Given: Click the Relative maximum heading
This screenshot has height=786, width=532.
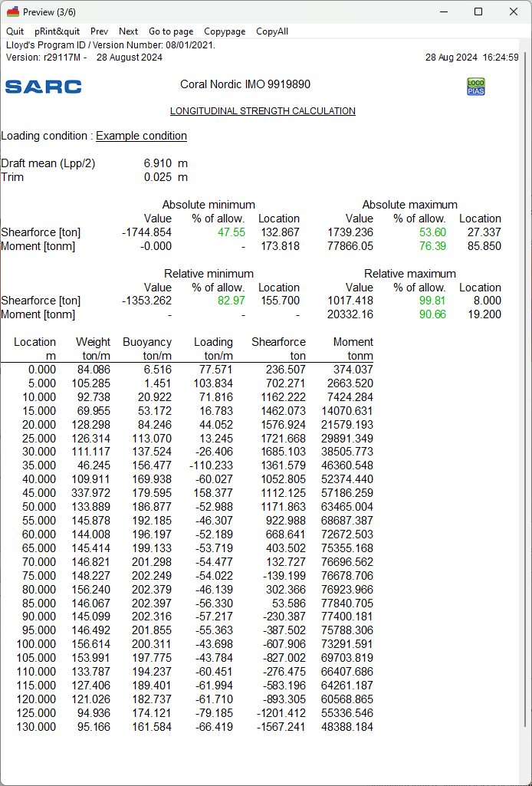Looking at the screenshot, I should [410, 274].
